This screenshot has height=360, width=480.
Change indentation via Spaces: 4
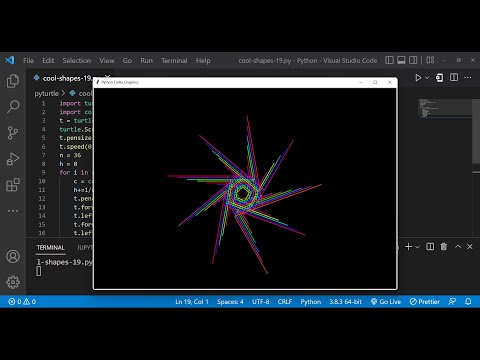click(230, 302)
